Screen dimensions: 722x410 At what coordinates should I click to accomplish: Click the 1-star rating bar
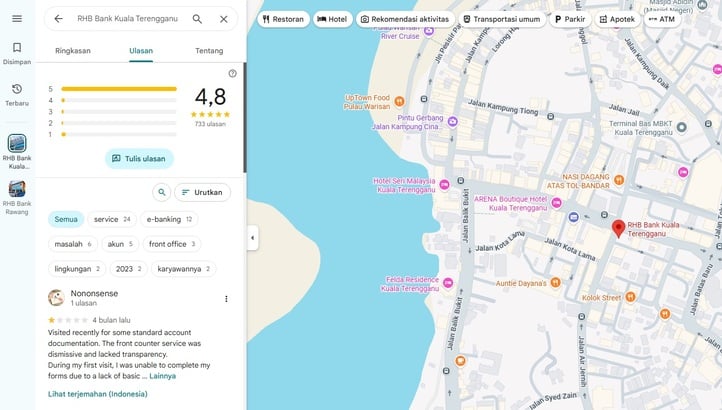(x=119, y=135)
